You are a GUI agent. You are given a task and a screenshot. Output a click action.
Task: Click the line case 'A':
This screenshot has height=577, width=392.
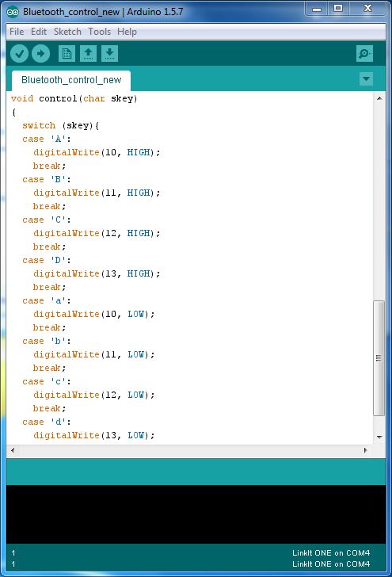(47, 139)
